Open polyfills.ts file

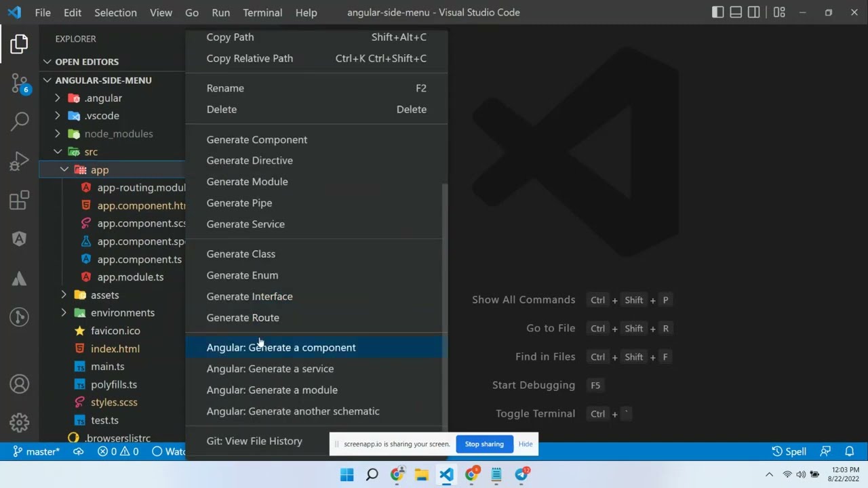pyautogui.click(x=114, y=385)
